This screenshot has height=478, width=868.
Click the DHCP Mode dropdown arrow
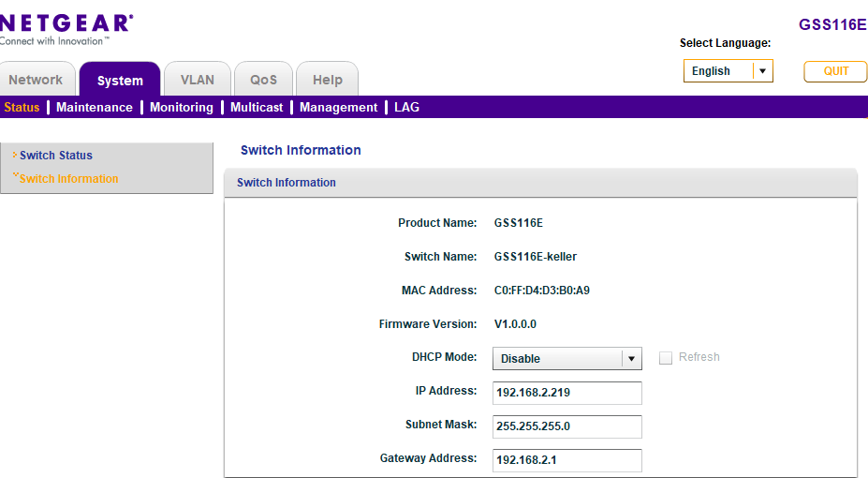click(631, 358)
